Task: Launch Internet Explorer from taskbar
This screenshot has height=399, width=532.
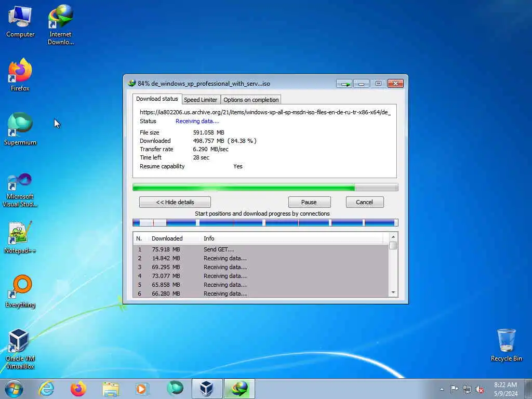Action: [x=46, y=389]
